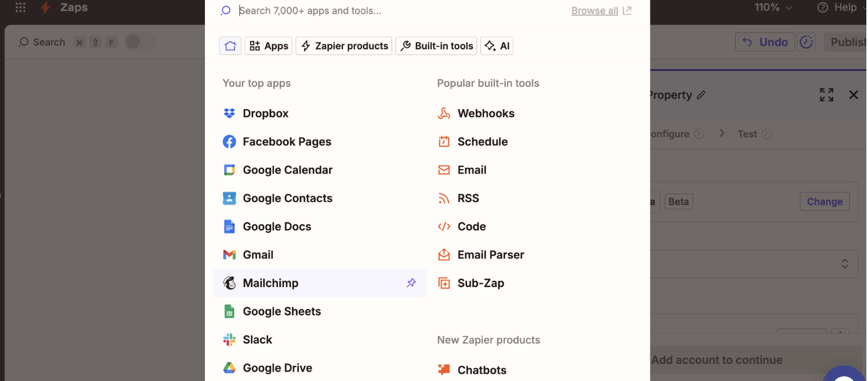Click the Zaps title link
868x381 pixels.
point(74,7)
